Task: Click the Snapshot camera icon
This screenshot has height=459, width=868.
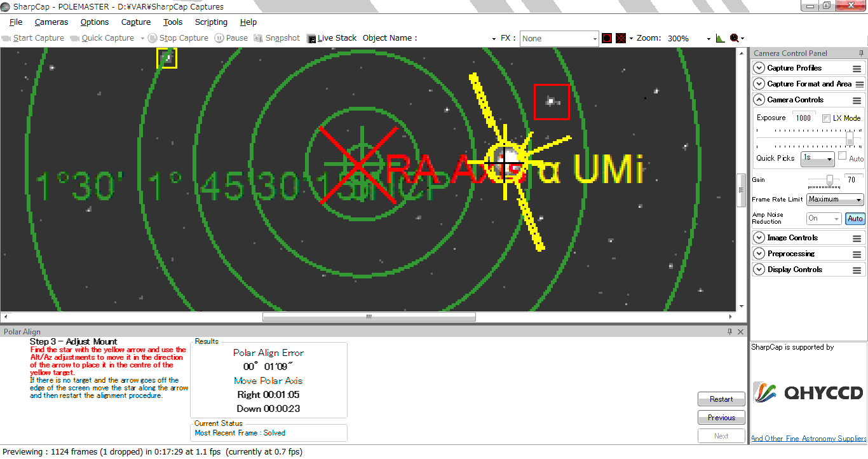Action: tap(259, 38)
